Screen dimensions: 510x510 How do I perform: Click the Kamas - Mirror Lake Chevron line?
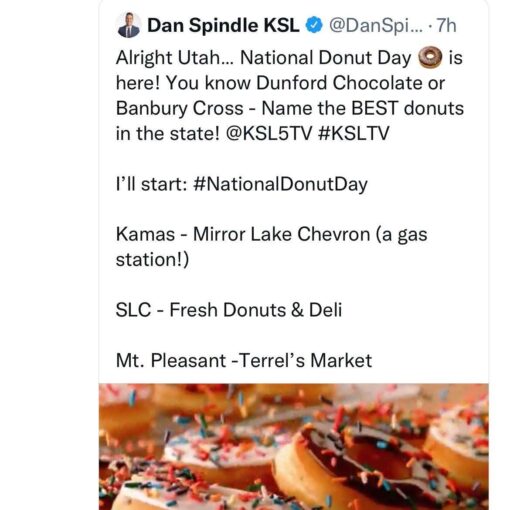[271, 247]
